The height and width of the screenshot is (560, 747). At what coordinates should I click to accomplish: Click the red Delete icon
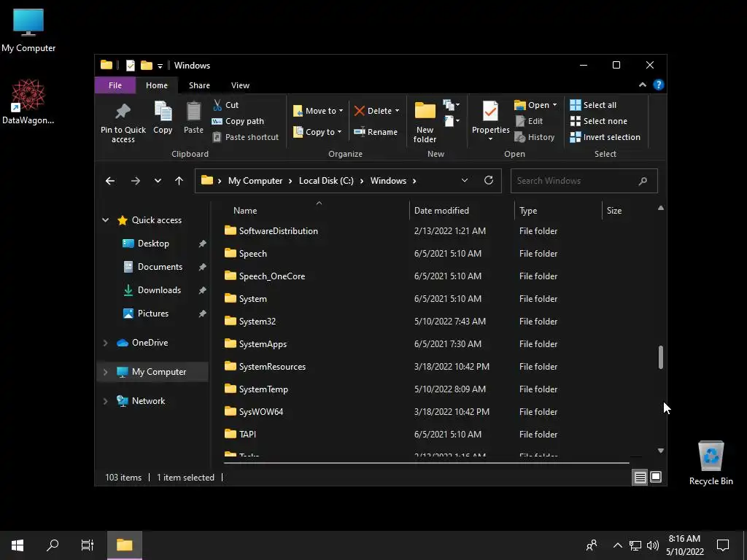360,111
